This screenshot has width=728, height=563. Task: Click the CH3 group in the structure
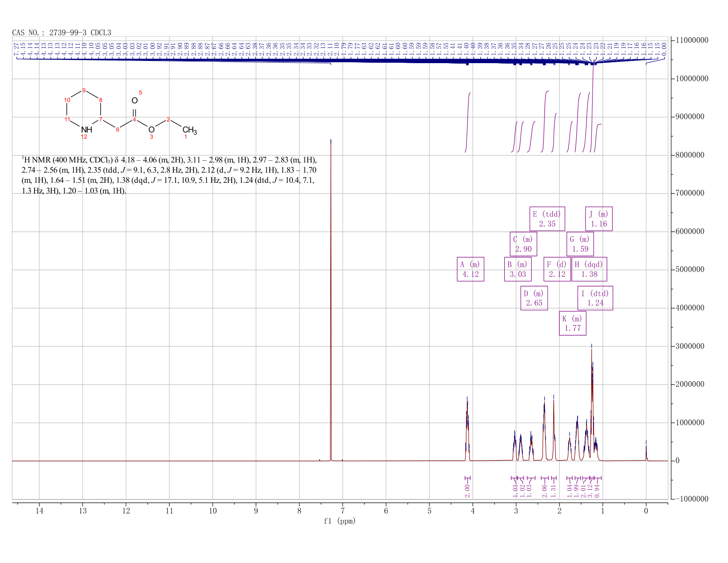[x=189, y=130]
